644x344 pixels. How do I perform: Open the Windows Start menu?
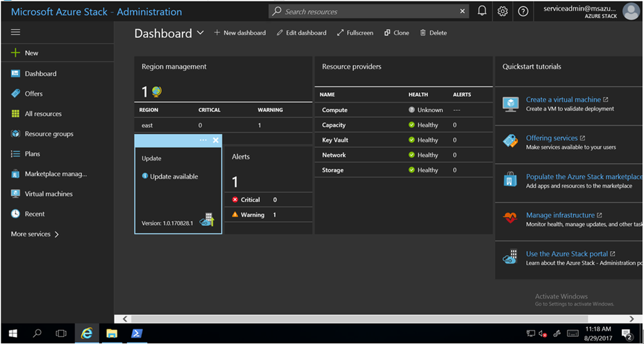pos(13,333)
